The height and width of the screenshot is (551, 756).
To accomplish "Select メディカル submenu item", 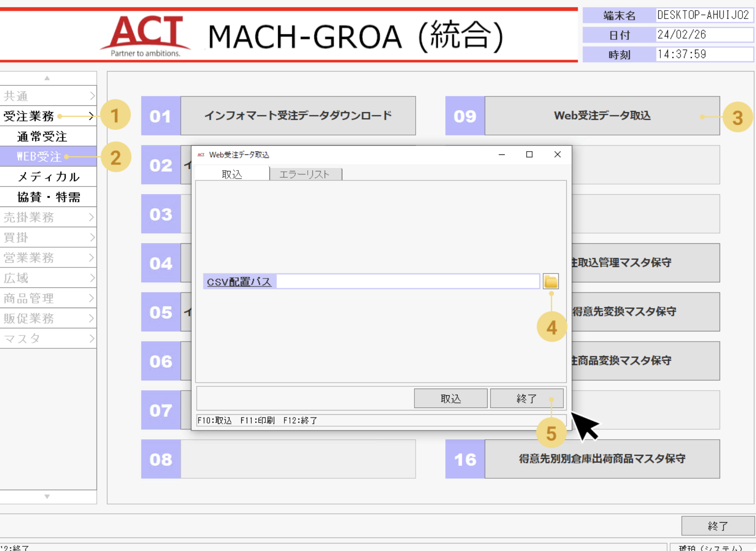I will [x=48, y=176].
